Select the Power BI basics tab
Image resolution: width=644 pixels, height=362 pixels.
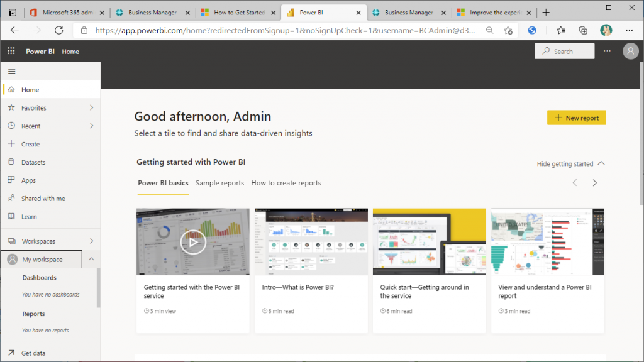pos(163,183)
